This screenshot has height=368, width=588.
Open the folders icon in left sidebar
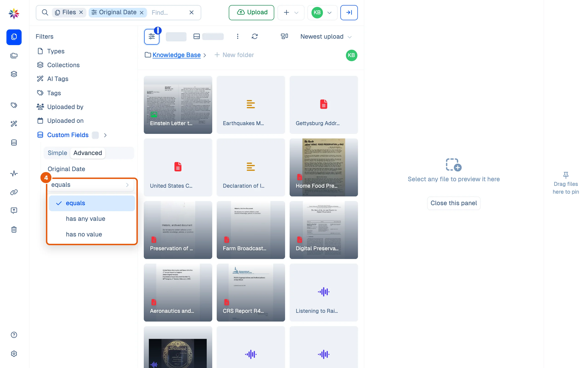pos(14,56)
